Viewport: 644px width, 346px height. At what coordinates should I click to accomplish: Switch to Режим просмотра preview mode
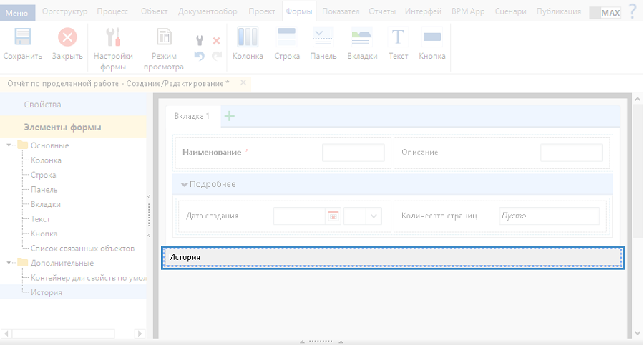164,38
